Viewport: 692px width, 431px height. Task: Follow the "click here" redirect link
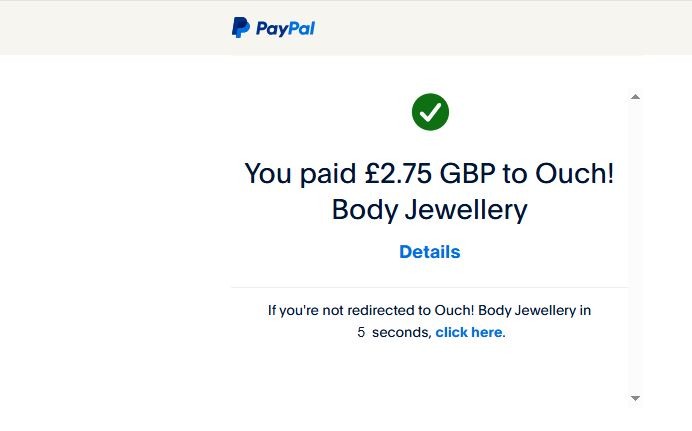[468, 332]
